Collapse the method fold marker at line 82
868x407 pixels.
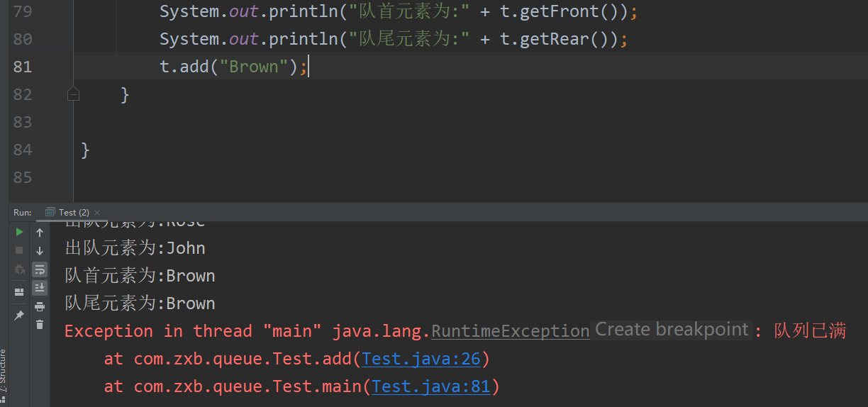[73, 94]
